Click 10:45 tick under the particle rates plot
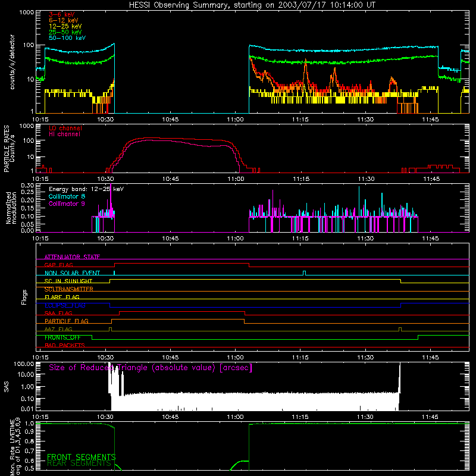Viewport: 476px width, 476px height. coord(170,179)
